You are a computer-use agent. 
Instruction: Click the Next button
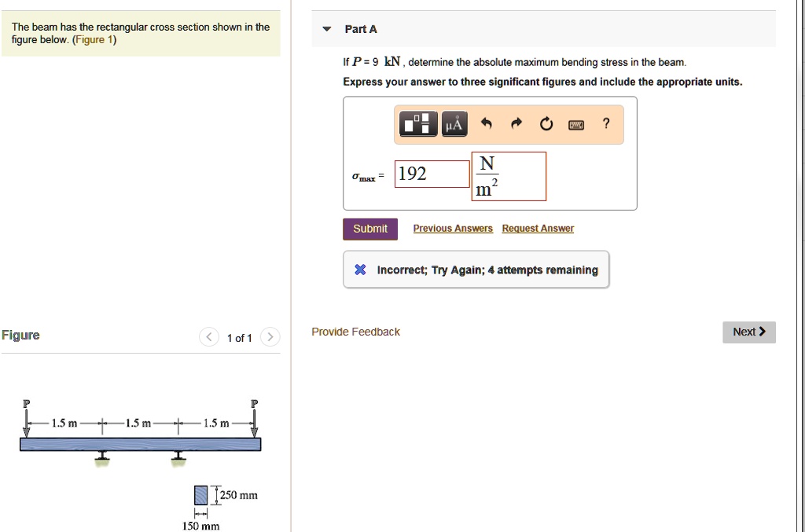tap(748, 332)
